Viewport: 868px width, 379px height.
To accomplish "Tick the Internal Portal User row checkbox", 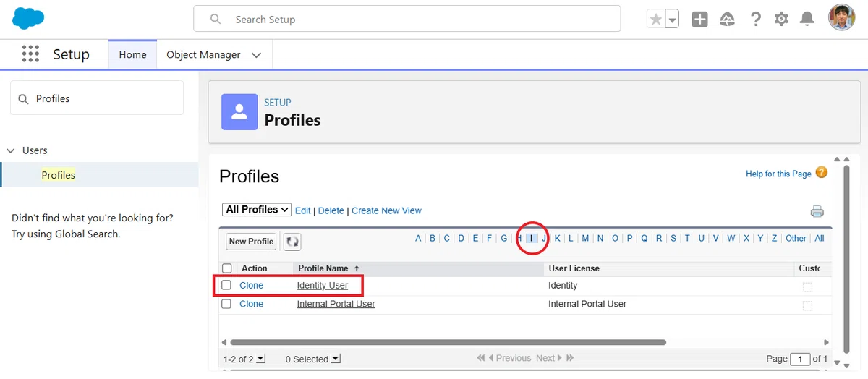I will (x=226, y=304).
